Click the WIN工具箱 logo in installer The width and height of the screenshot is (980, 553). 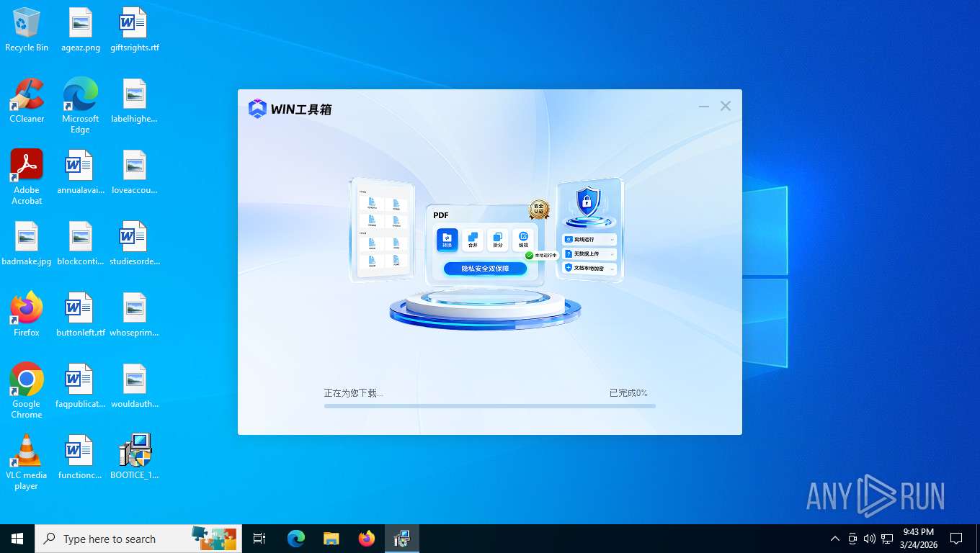click(x=290, y=109)
